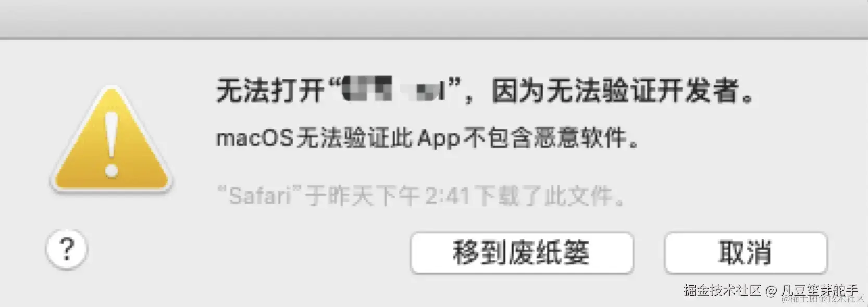Click the macOS无法验证此App不包含恶意软件 message
Viewport: 868px width, 307px height.
point(427,139)
